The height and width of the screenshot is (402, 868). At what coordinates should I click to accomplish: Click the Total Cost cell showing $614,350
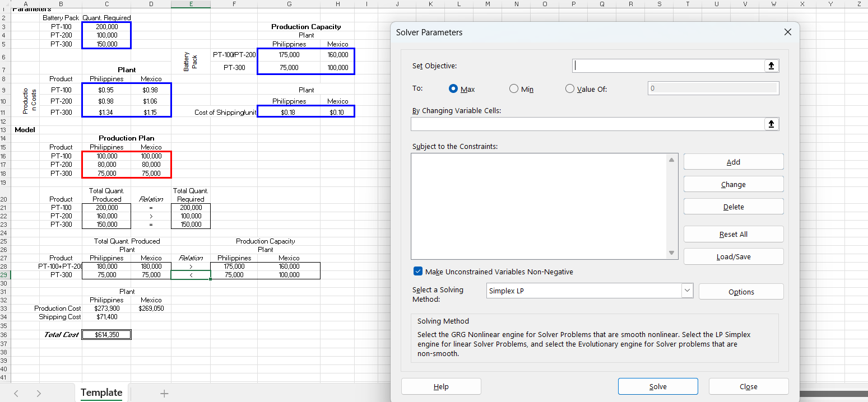pos(106,335)
